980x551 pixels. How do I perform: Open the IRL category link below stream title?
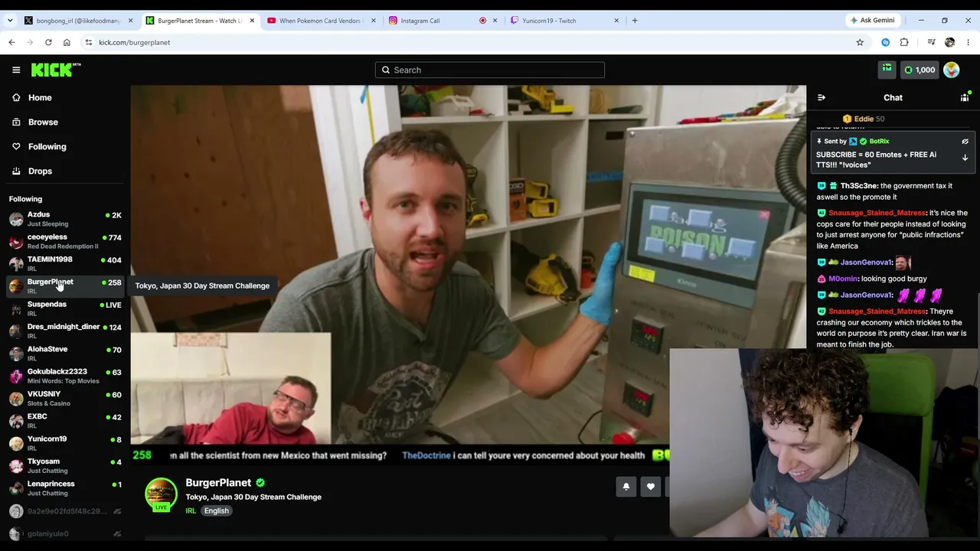pyautogui.click(x=191, y=510)
